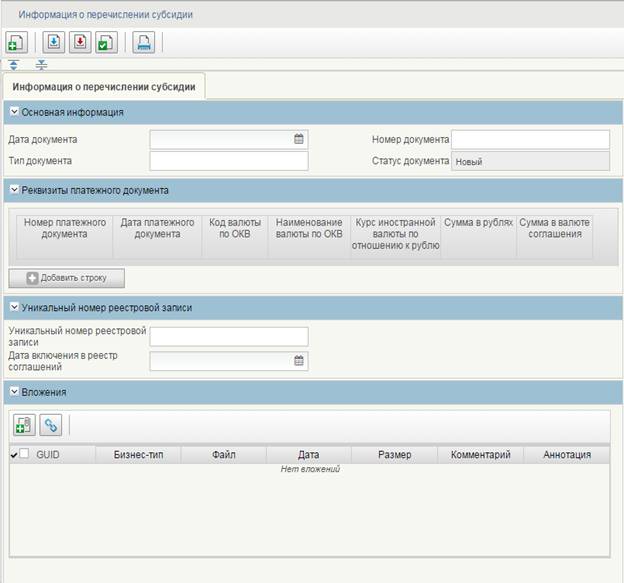624x583 pixels.
Task: Click the create new document toolbar icon
Action: click(x=16, y=42)
